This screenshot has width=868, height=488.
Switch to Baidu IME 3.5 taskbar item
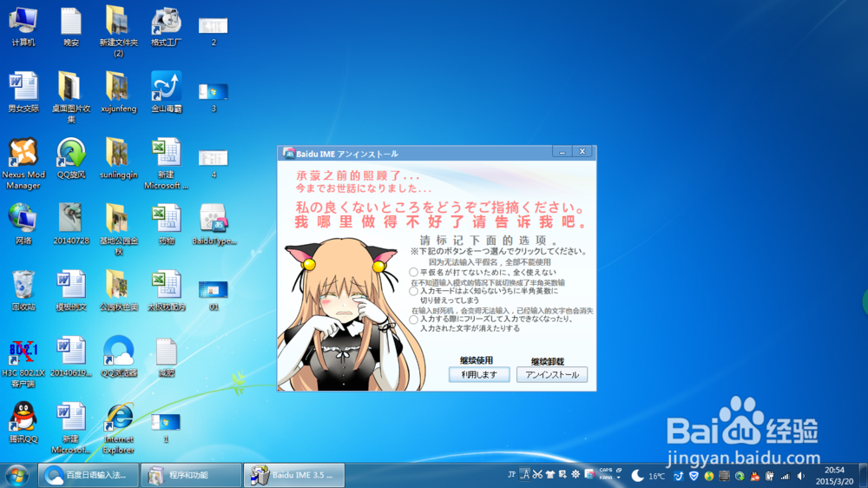294,475
